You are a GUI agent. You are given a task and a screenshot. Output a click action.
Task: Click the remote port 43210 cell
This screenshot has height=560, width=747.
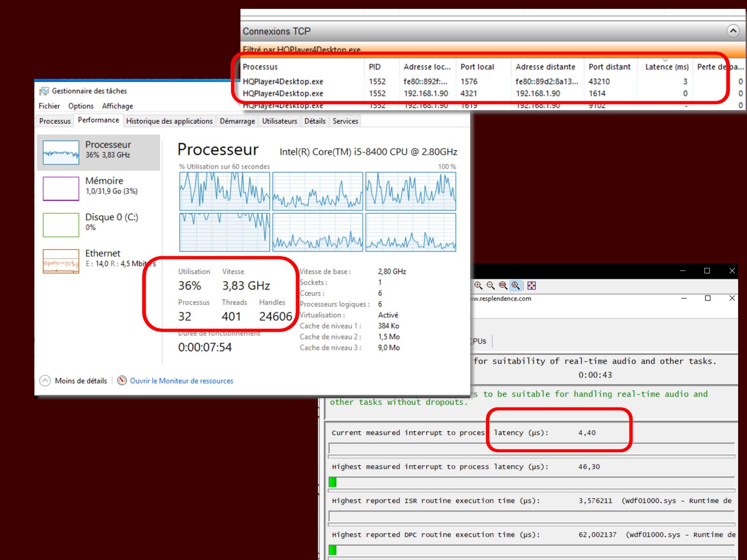[x=599, y=81]
